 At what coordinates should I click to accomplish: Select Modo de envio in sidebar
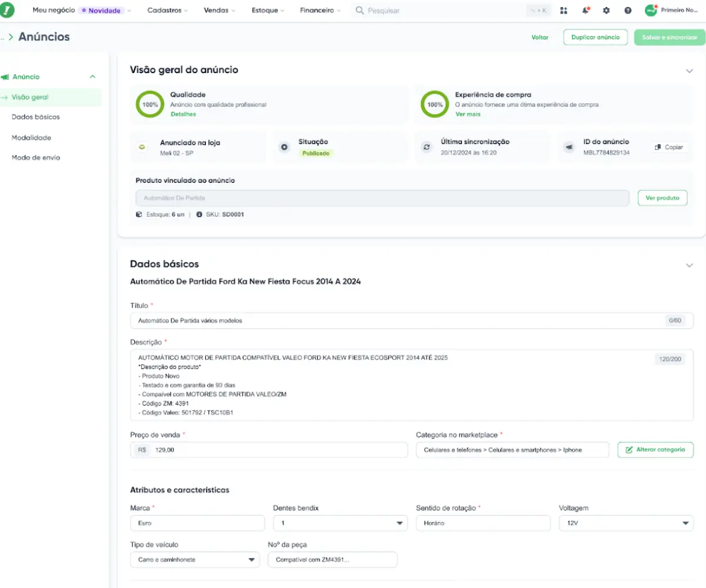(36, 158)
